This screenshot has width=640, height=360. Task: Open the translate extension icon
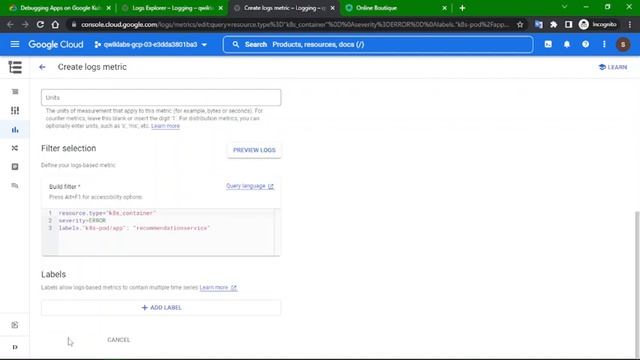[539, 24]
